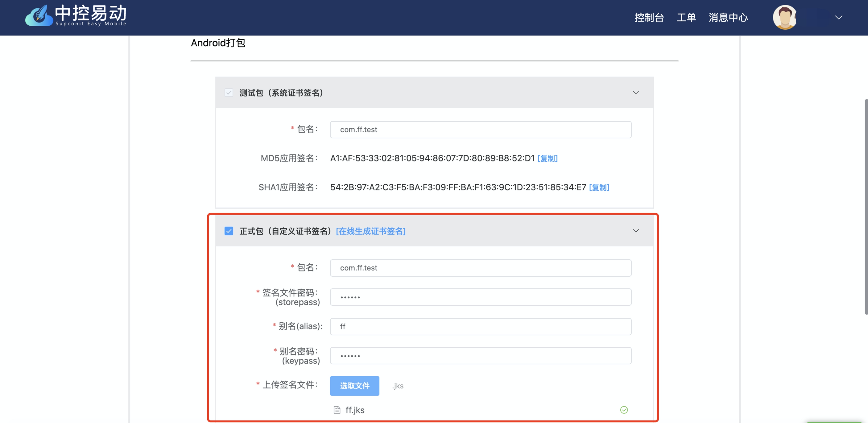Open the 在线生成证书签名 link
Viewport: 868px width, 423px height.
coord(371,231)
